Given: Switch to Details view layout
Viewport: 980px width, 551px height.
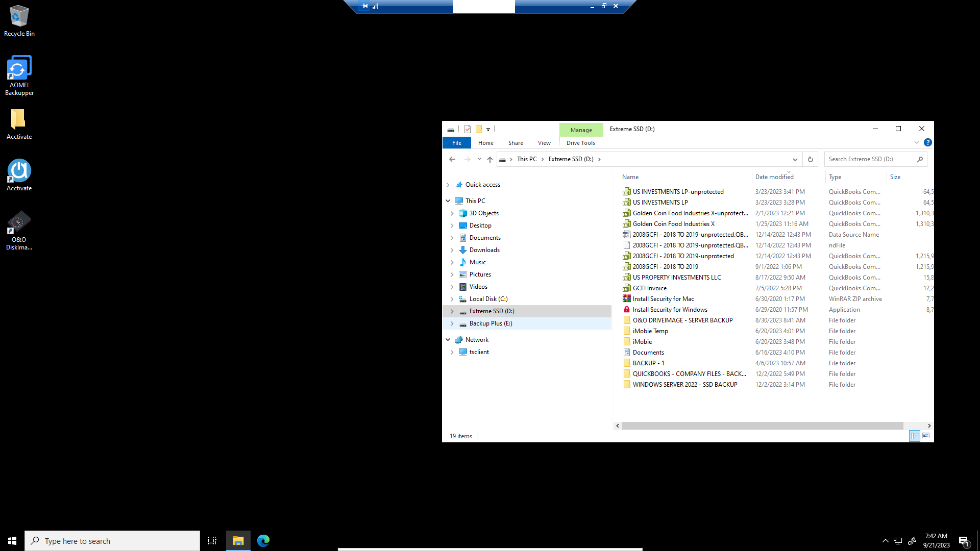Looking at the screenshot, I should (915, 436).
